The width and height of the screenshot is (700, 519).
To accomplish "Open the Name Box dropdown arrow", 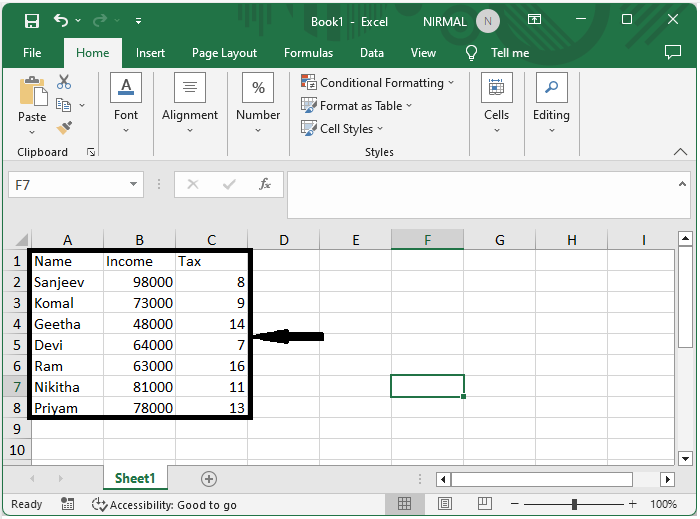I will point(135,184).
